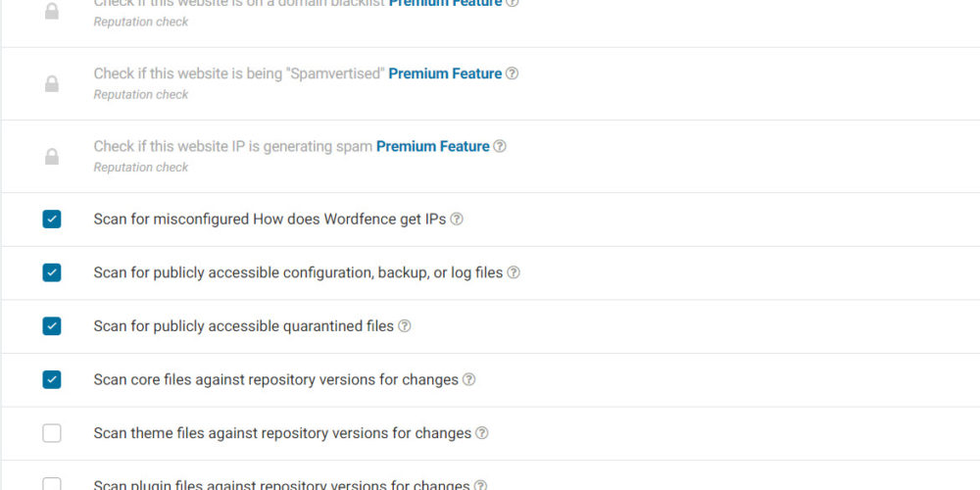The image size is (980, 490).
Task: Open help for How does Wordfence get IPs
Action: click(456, 220)
